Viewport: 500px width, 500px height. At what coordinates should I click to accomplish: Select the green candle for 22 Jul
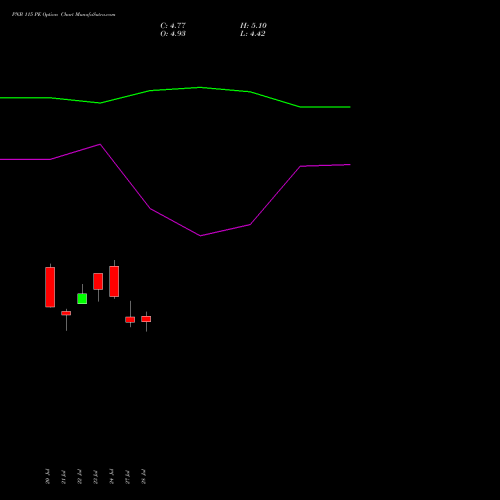click(x=82, y=298)
